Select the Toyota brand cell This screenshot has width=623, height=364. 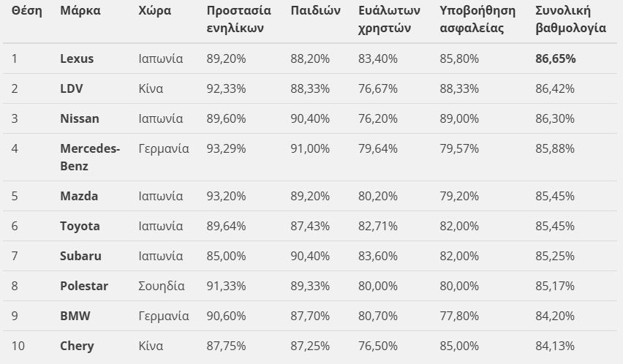click(x=80, y=226)
